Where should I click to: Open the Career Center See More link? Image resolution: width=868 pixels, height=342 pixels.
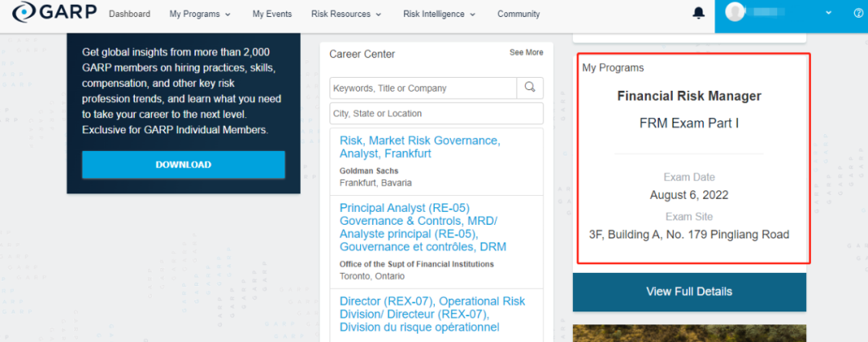coord(526,53)
